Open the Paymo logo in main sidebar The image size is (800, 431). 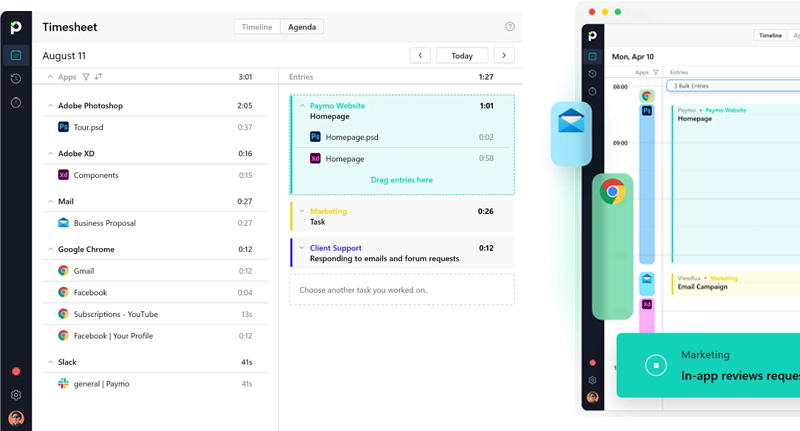[x=16, y=27]
